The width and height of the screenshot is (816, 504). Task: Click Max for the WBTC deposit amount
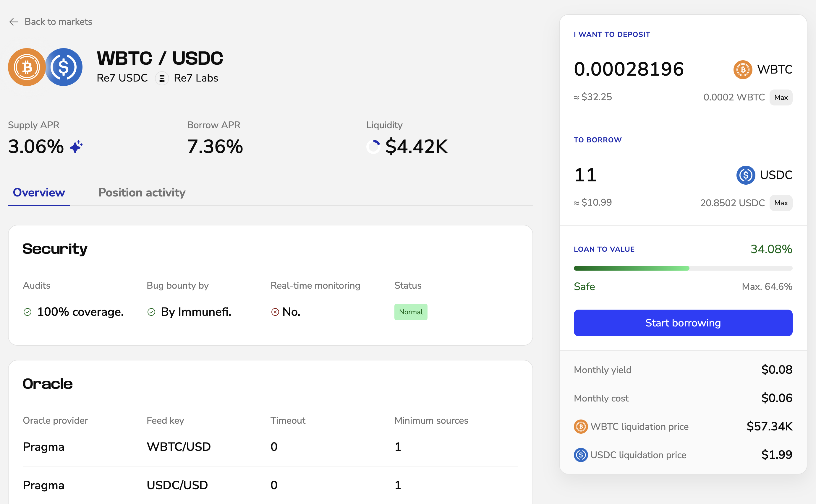pyautogui.click(x=781, y=98)
